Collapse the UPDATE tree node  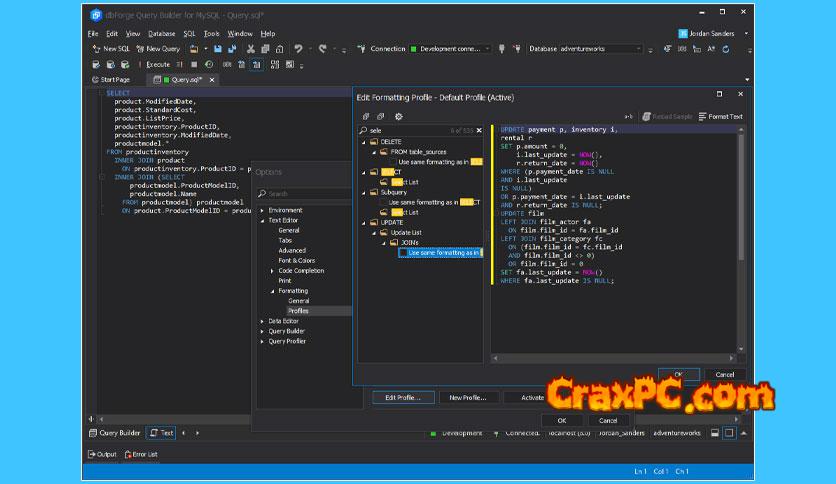click(363, 222)
